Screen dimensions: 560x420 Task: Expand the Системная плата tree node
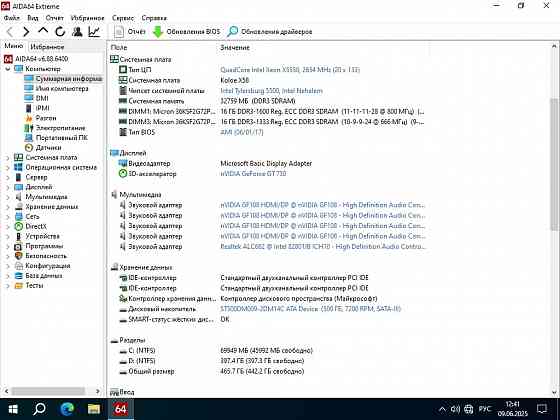coord(8,158)
